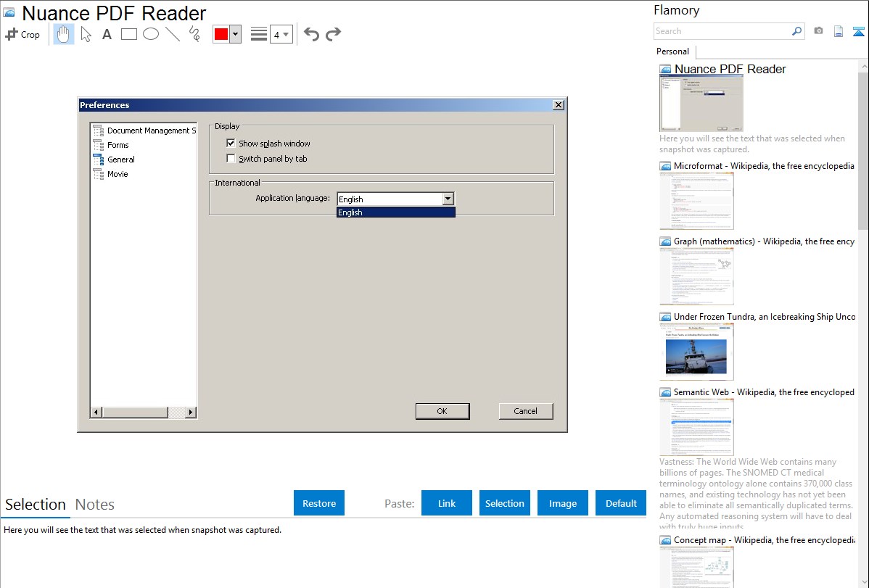Click the document page icon near search

[839, 31]
